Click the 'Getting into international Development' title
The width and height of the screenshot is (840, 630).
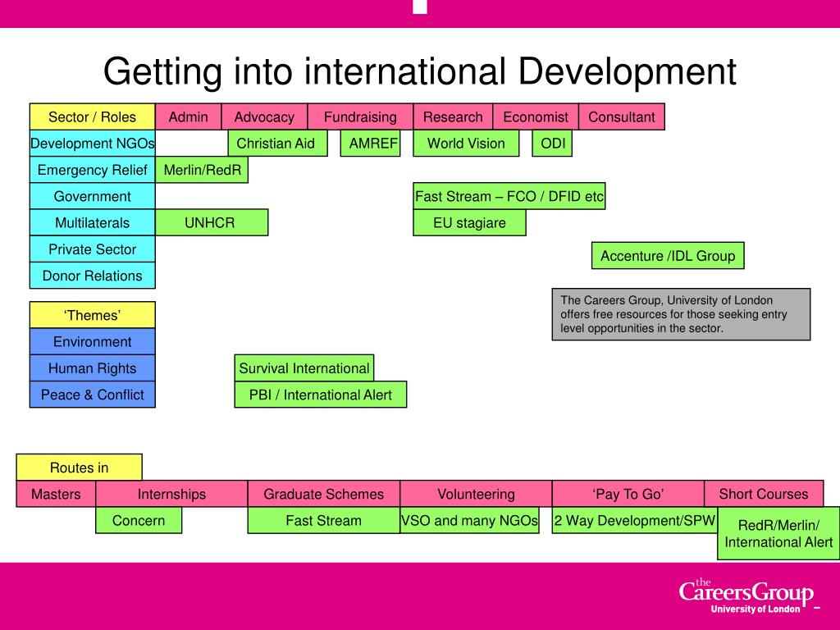pyautogui.click(x=419, y=71)
